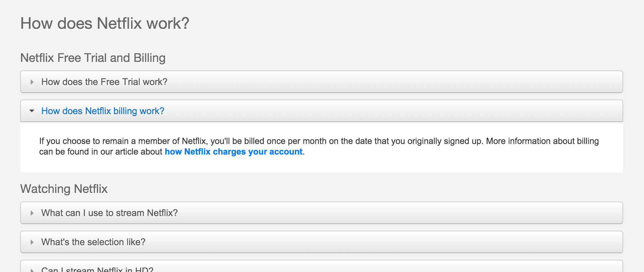
Task: Expand arrow beside Free Trial question
Action: pyautogui.click(x=32, y=82)
